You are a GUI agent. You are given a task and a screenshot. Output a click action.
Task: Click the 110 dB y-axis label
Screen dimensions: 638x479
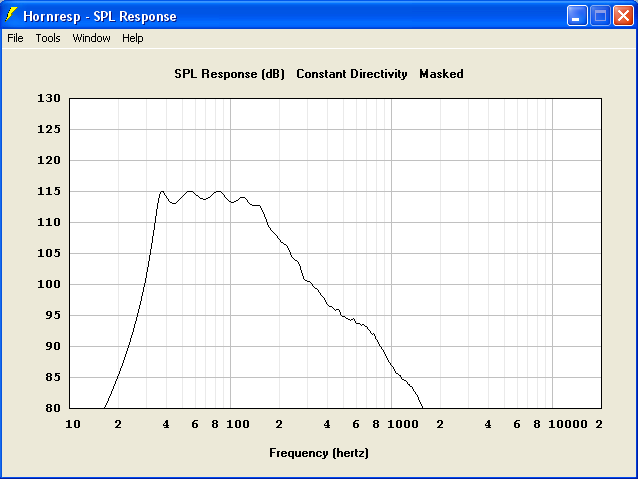(x=49, y=222)
